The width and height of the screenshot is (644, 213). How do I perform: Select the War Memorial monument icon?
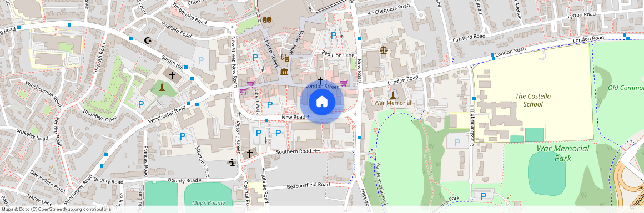point(393,95)
